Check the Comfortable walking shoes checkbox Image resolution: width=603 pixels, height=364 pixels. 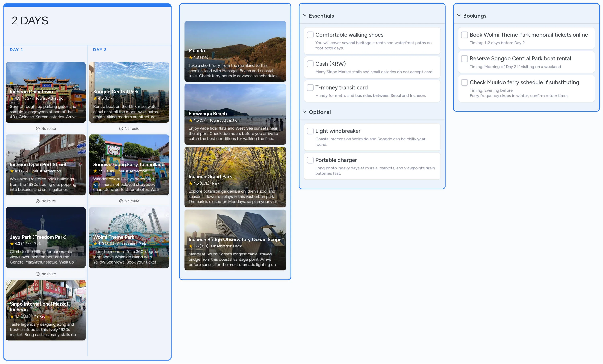point(310,35)
